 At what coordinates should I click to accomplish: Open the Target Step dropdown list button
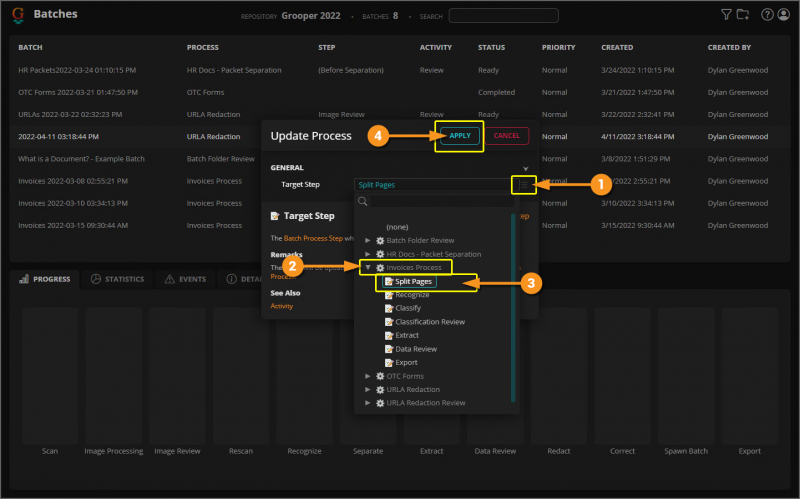(x=524, y=185)
